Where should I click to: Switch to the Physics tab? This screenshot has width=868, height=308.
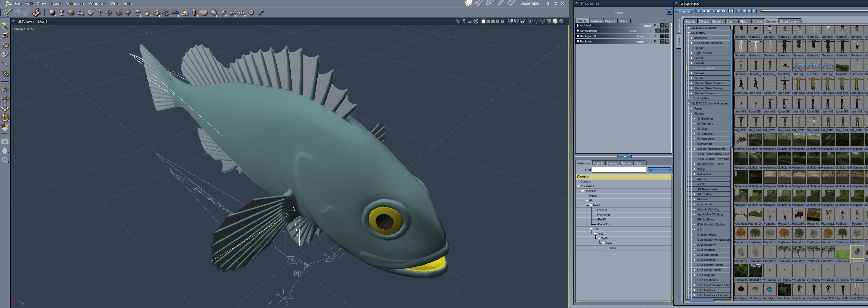(x=610, y=21)
